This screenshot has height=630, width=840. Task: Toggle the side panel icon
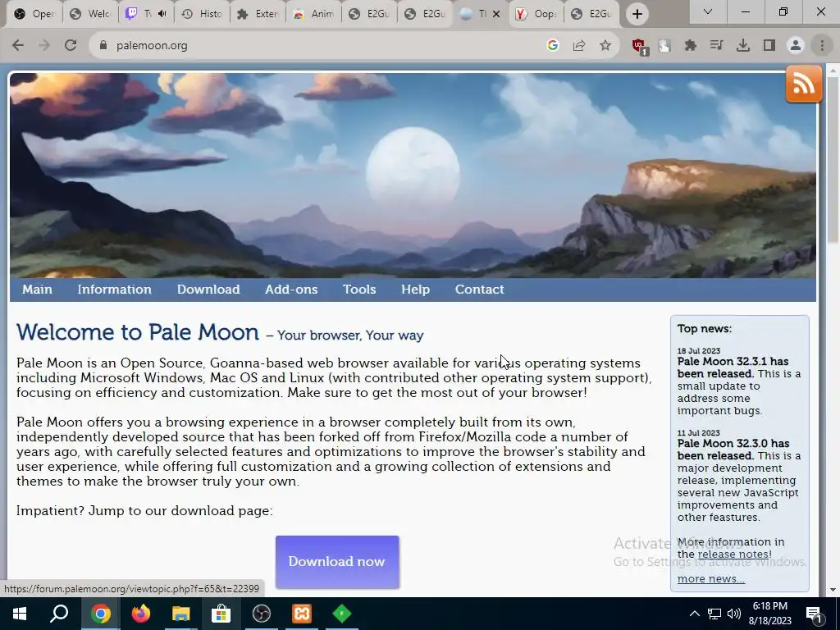769,46
